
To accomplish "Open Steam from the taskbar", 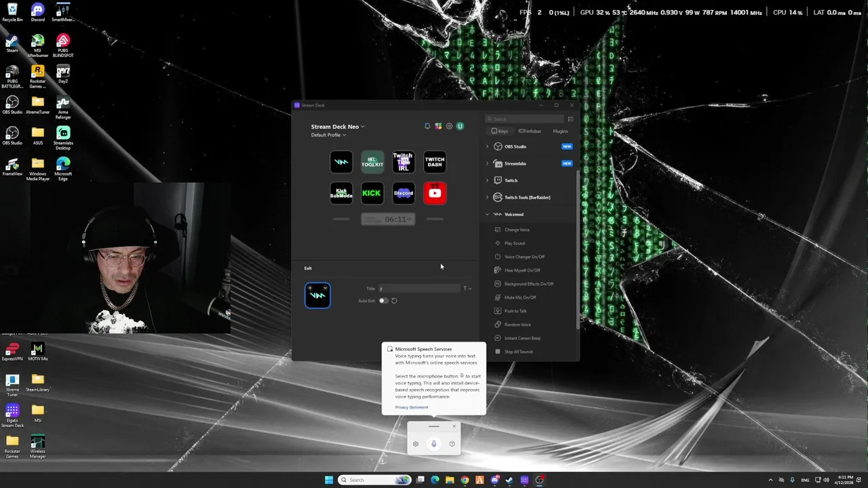I will (x=509, y=480).
